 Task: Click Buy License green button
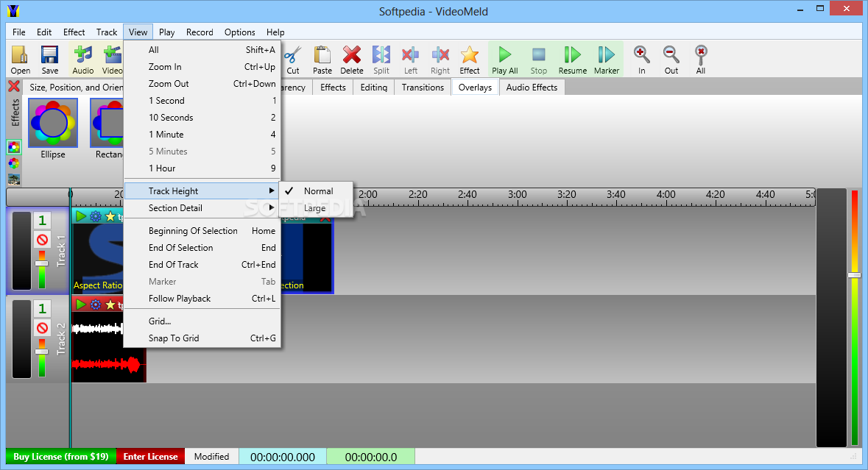[x=61, y=457]
